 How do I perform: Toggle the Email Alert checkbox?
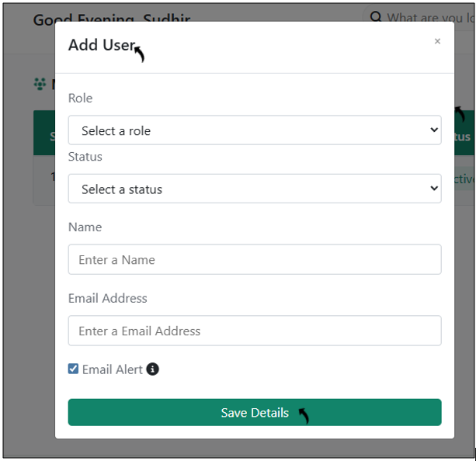tap(74, 369)
